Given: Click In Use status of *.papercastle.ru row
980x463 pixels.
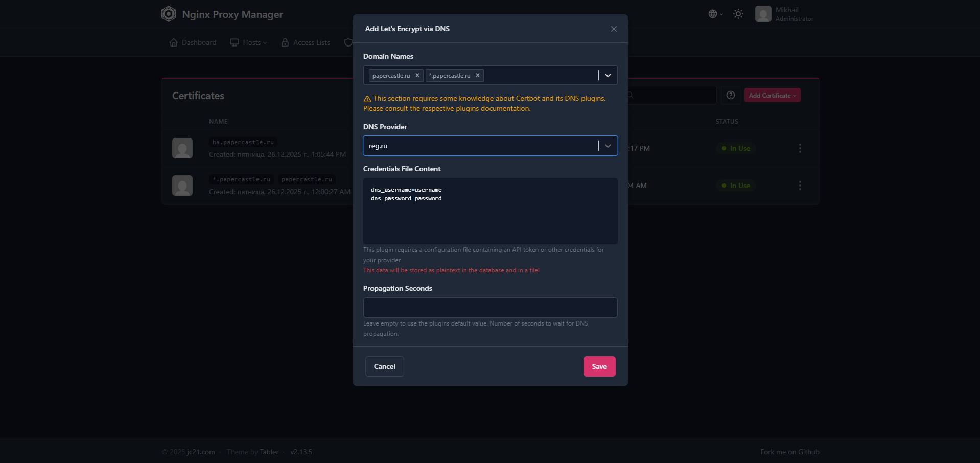Looking at the screenshot, I should [x=736, y=186].
